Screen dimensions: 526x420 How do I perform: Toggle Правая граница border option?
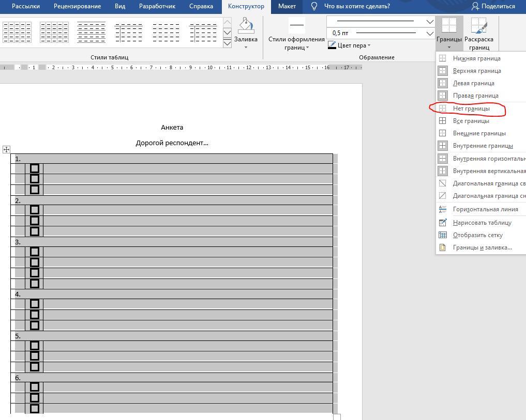coord(480,96)
